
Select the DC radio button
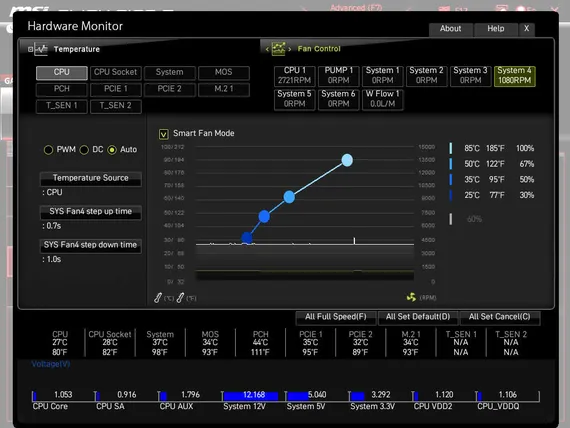click(x=84, y=150)
